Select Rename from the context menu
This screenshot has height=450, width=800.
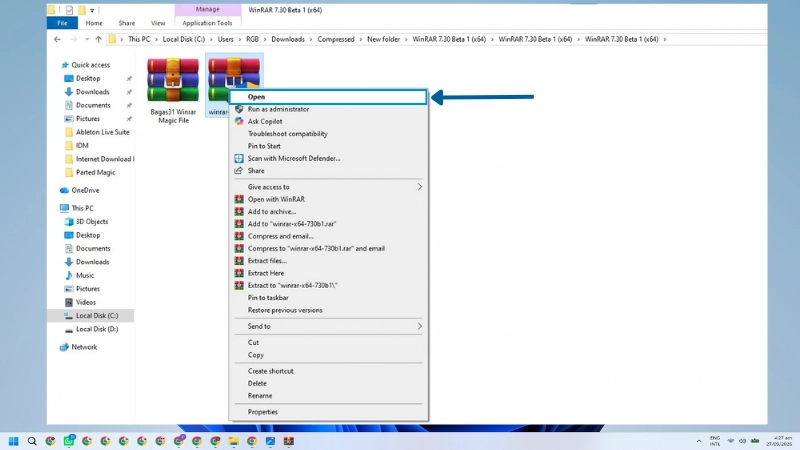[328, 396]
